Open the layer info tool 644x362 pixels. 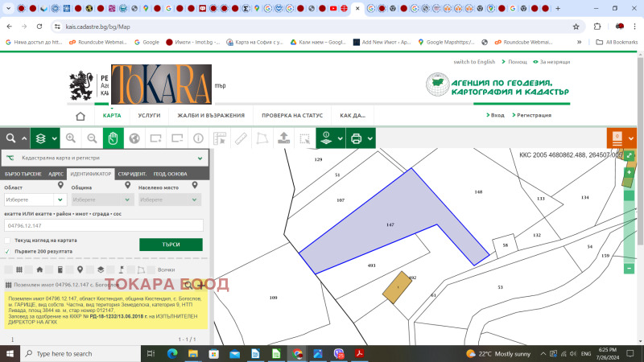click(326, 138)
